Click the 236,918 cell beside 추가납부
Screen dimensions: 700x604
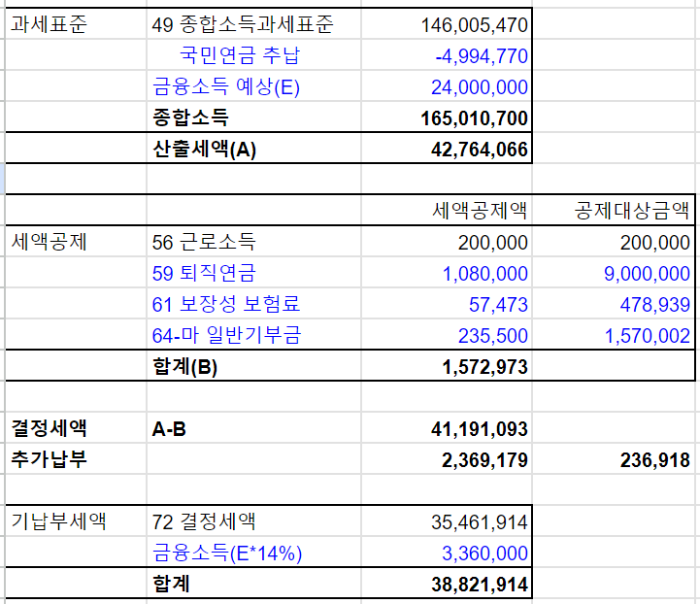pyautogui.click(x=614, y=458)
